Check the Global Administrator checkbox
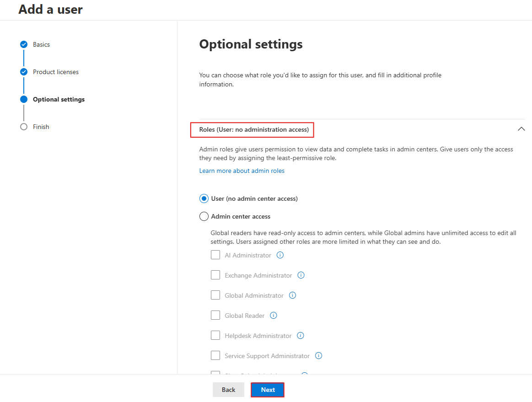The image size is (532, 402). [215, 295]
